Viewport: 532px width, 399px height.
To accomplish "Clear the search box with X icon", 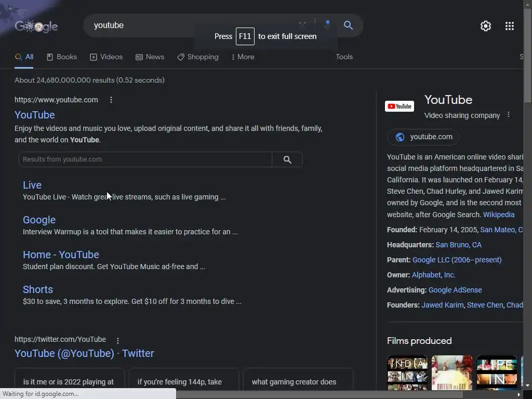I will click(x=302, y=25).
